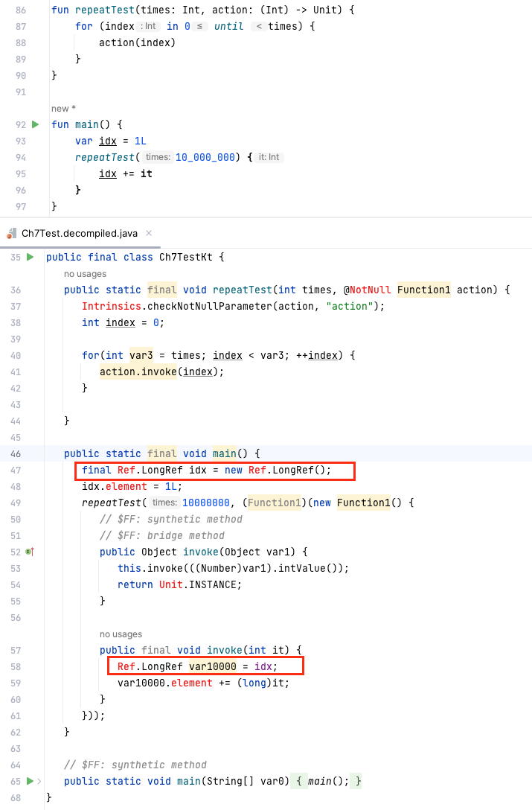Click the 'it: Int' lambda inlay hint
Screen dimensions: 532x810
point(269,157)
